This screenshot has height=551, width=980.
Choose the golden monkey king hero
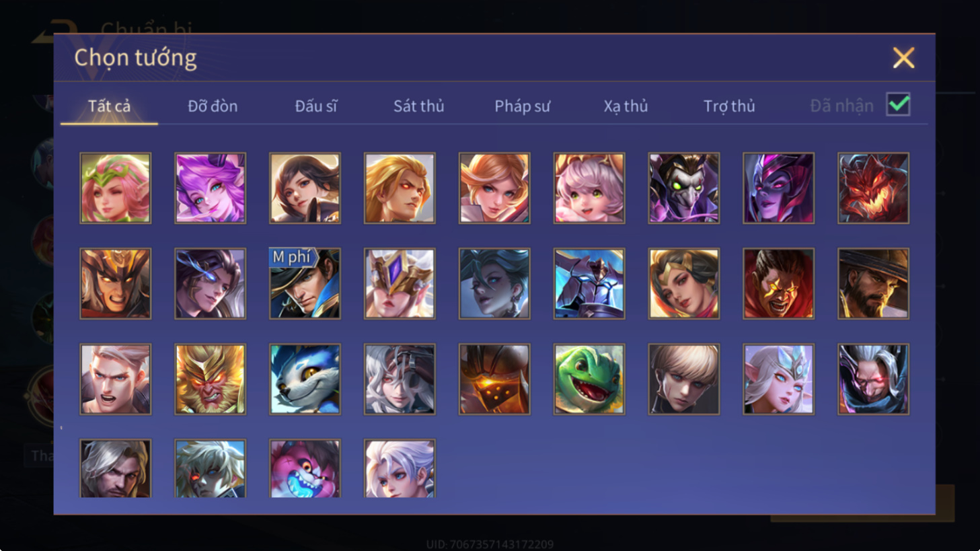tap(210, 379)
